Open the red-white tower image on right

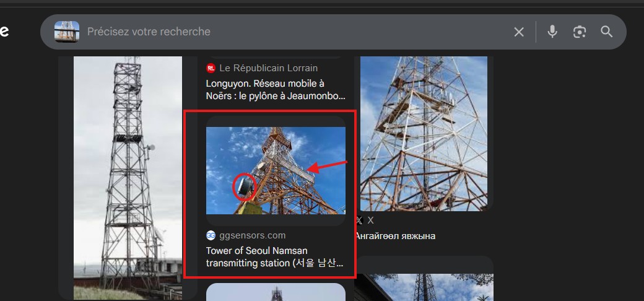pyautogui.click(x=424, y=133)
